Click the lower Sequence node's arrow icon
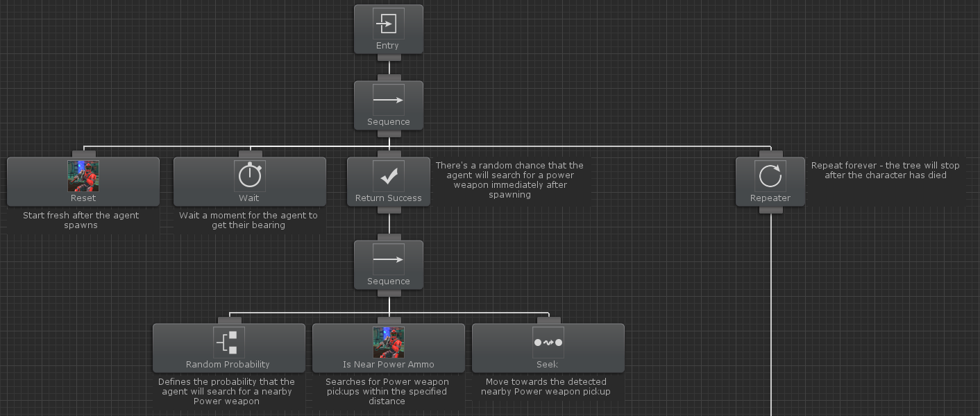The image size is (980, 416). 388,258
